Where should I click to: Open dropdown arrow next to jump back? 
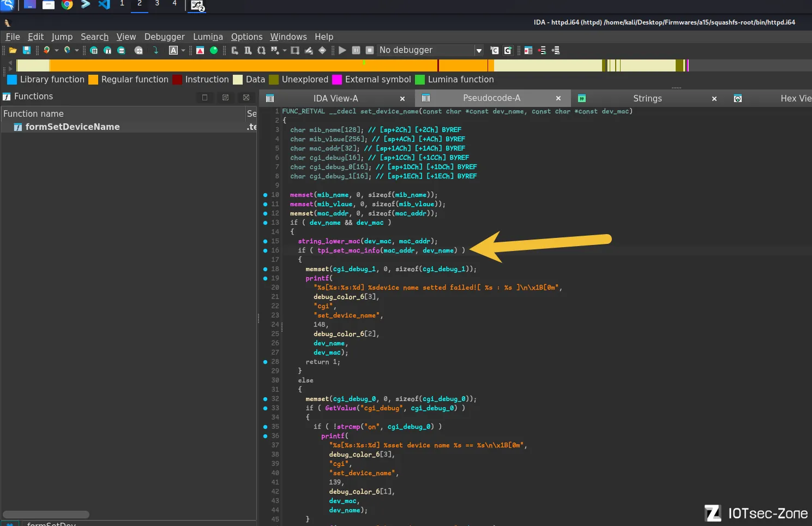tap(56, 50)
